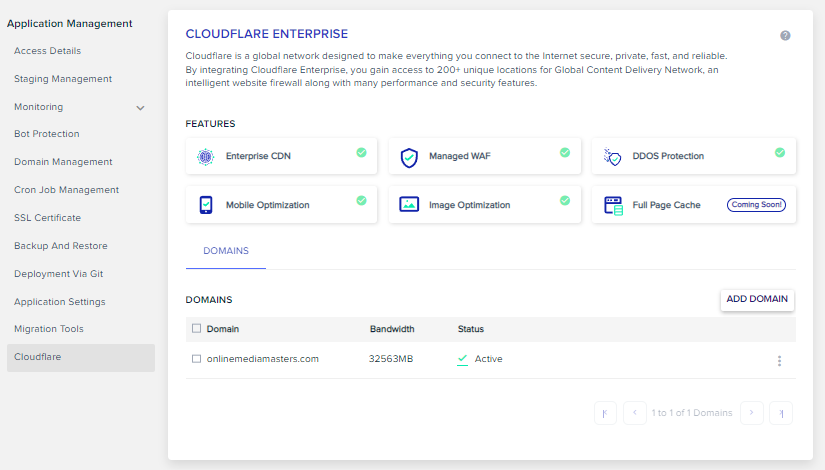This screenshot has width=825, height=470.
Task: Click the Bandwidth column header
Action: click(392, 329)
